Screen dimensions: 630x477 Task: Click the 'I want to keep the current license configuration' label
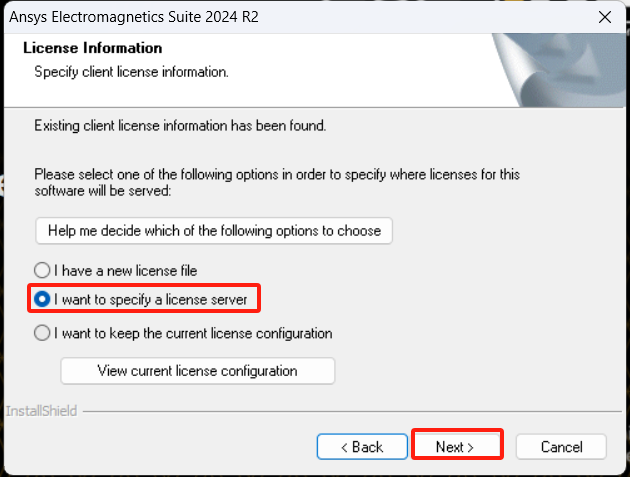point(193,334)
